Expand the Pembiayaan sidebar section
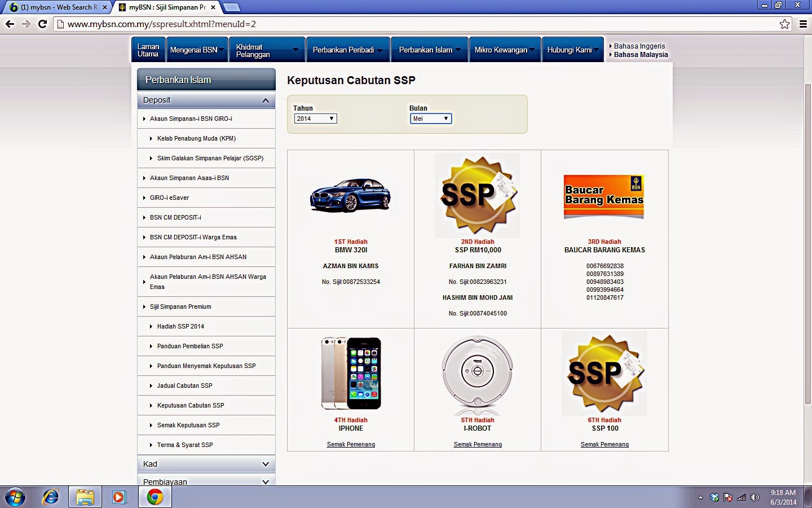812x508 pixels. coord(206,481)
